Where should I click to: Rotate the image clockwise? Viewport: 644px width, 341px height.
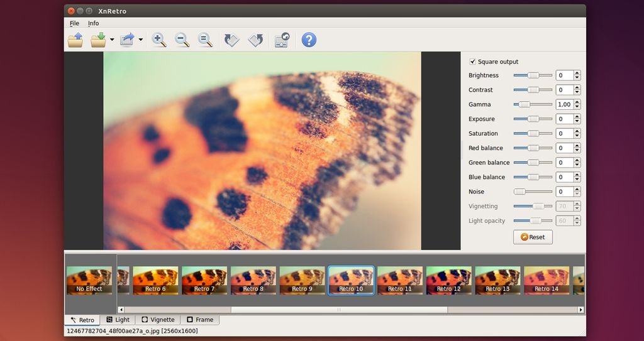(x=255, y=40)
